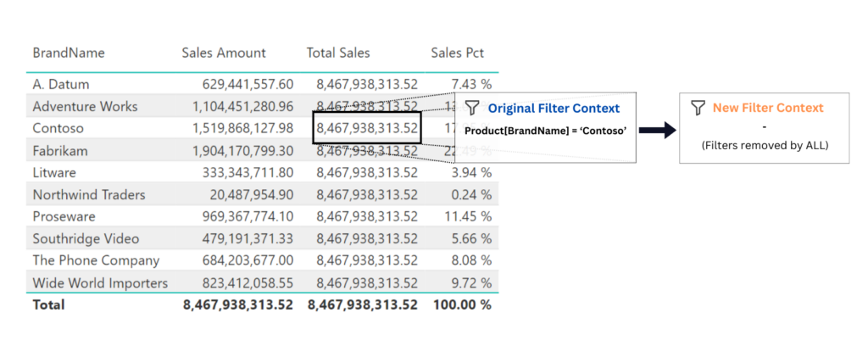Select the Northwind Traders brand name

coord(89,195)
